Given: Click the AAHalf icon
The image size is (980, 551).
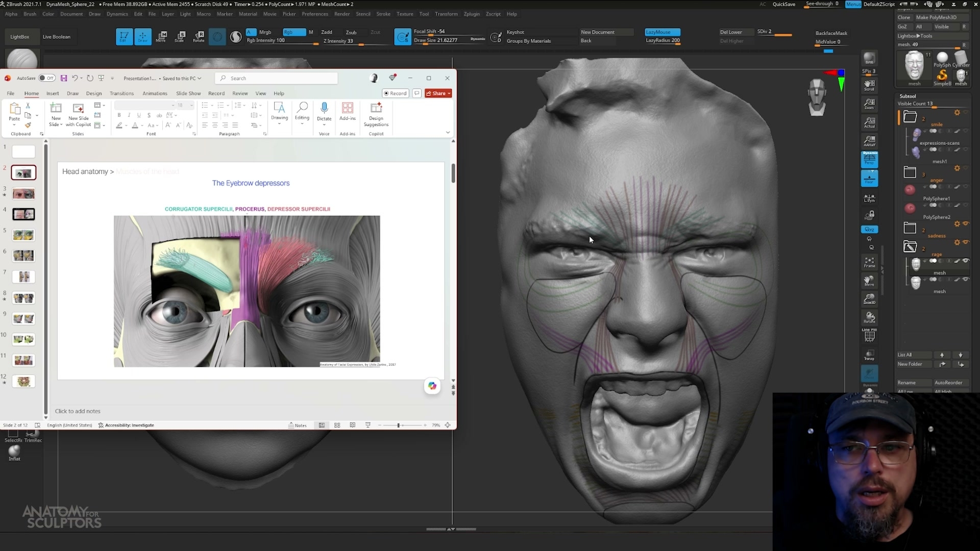Looking at the screenshot, I should [869, 141].
